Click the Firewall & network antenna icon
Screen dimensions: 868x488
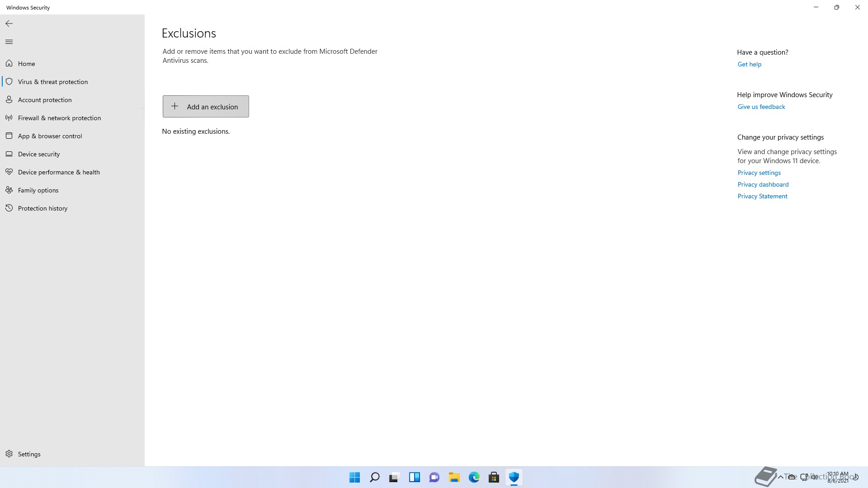pos(9,117)
